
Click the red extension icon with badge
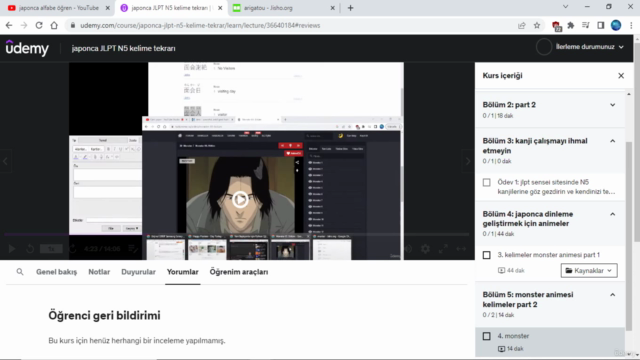point(556,26)
